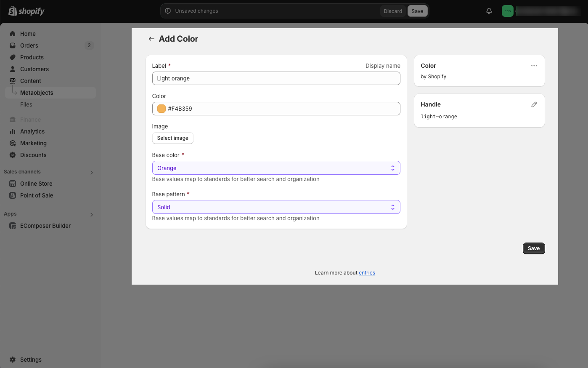Open EComposer Builder label

(45, 226)
